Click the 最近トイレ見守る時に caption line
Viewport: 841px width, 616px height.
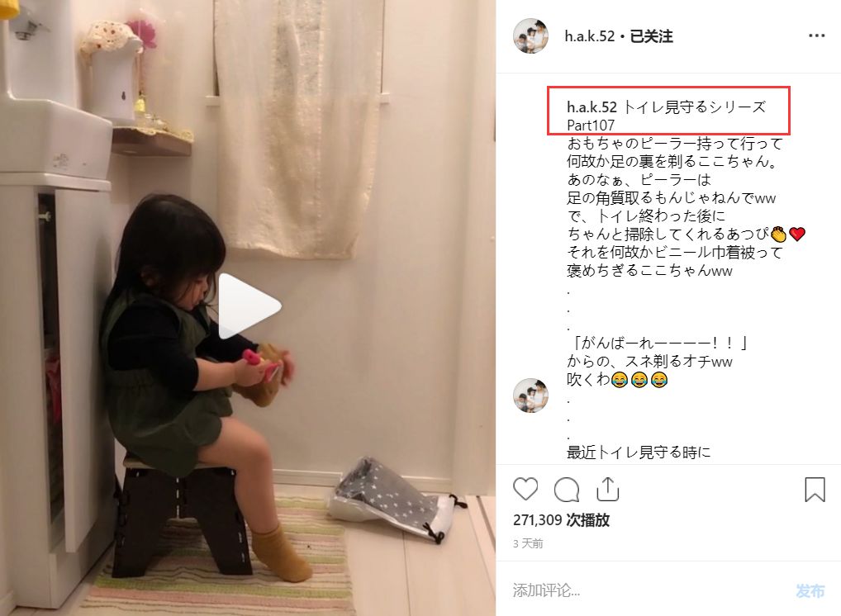tap(639, 453)
